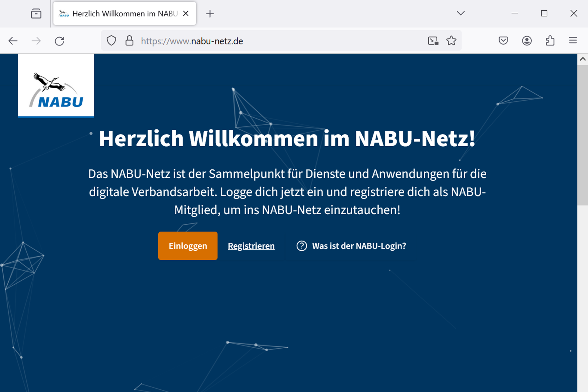This screenshot has width=588, height=392.
Task: Click the orange Einloggen button
Action: 188,246
